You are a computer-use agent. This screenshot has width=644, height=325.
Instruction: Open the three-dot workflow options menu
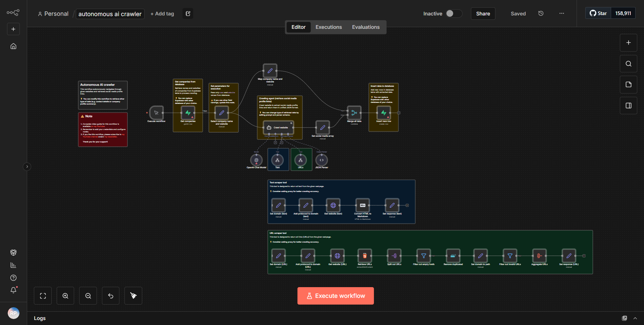pos(561,13)
